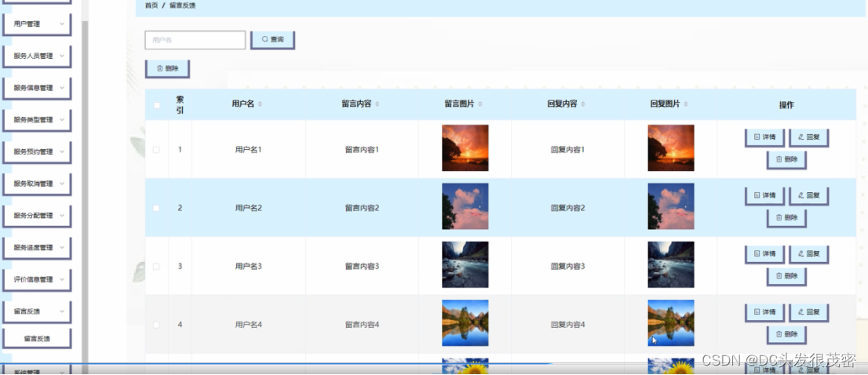
Task: Expand the 评价信息管理 sidebar menu
Action: click(37, 280)
